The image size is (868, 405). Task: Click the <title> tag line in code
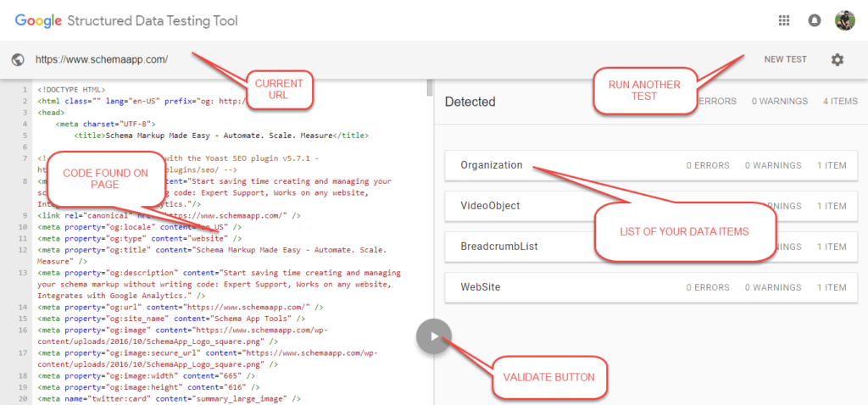click(221, 136)
